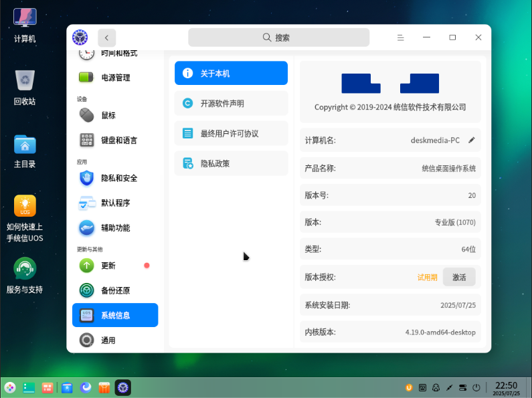Click the 64位 type value
The height and width of the screenshot is (398, 532).
pyautogui.click(x=468, y=250)
